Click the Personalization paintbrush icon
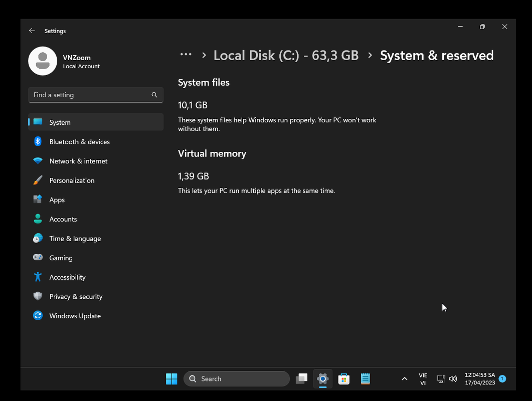Screen dimensions: 532x401 [38, 180]
